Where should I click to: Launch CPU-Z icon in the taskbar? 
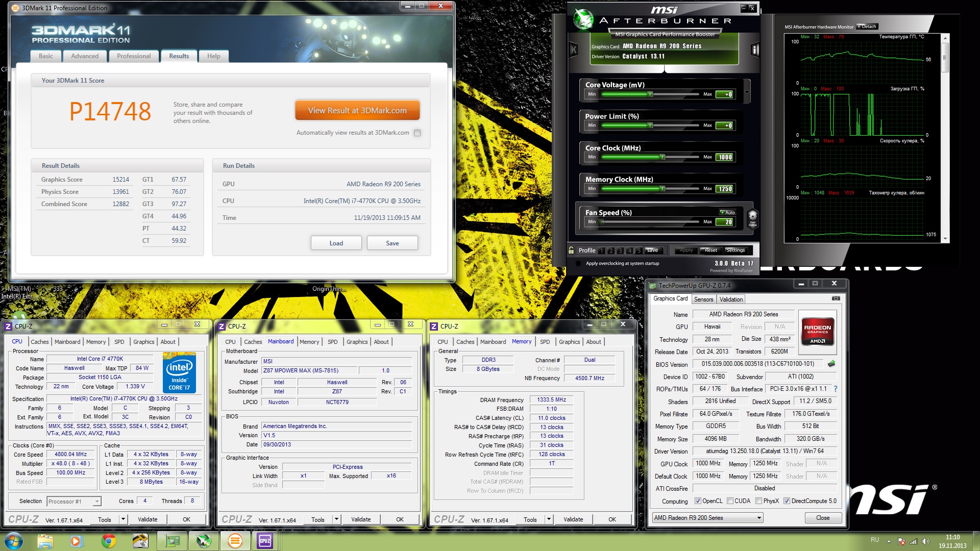coord(265,541)
